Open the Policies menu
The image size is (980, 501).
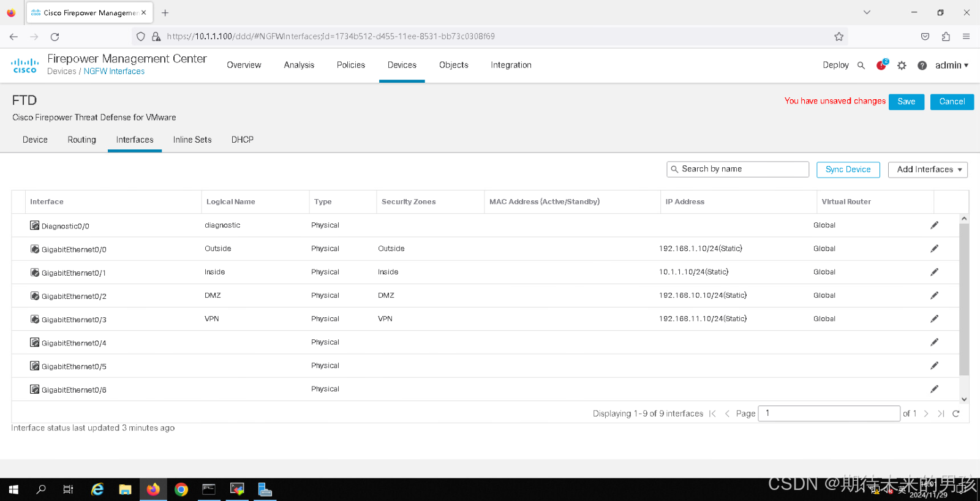coord(351,65)
